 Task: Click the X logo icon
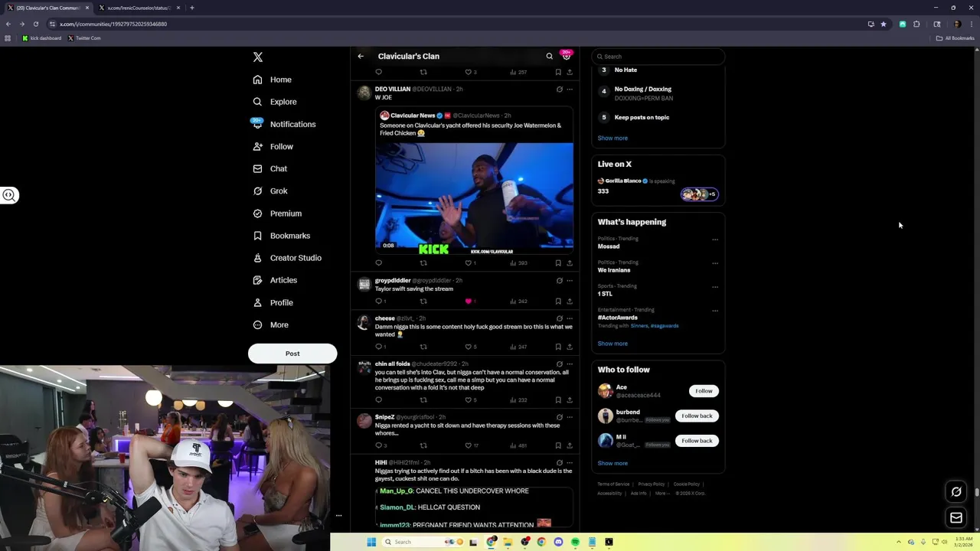click(258, 57)
